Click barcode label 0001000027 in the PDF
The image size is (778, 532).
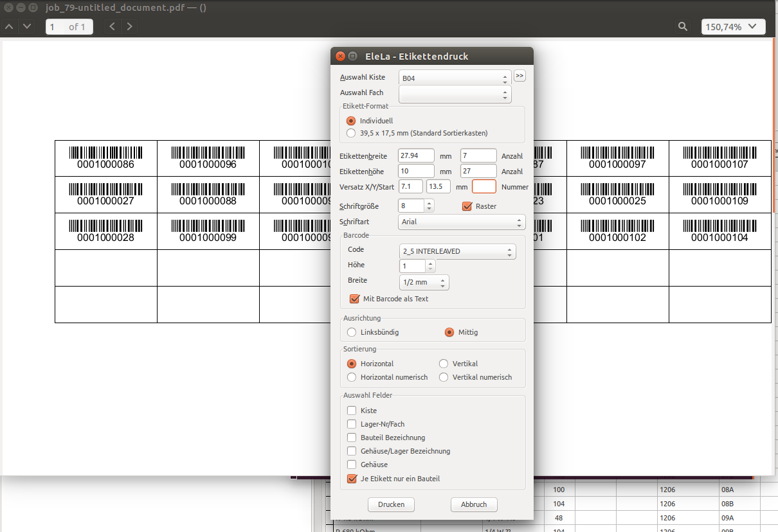point(105,195)
